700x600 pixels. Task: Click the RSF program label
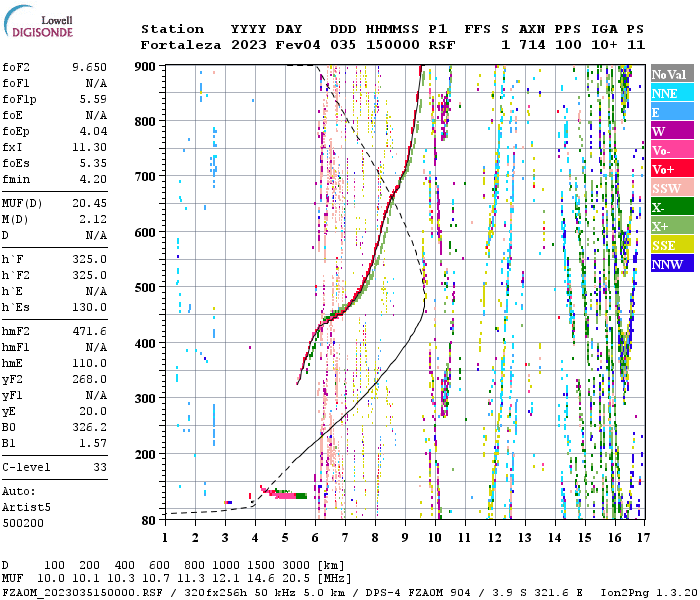pos(442,45)
